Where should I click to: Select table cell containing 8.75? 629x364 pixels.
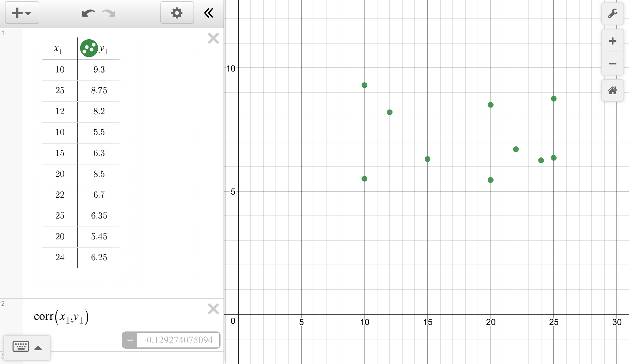click(x=99, y=91)
